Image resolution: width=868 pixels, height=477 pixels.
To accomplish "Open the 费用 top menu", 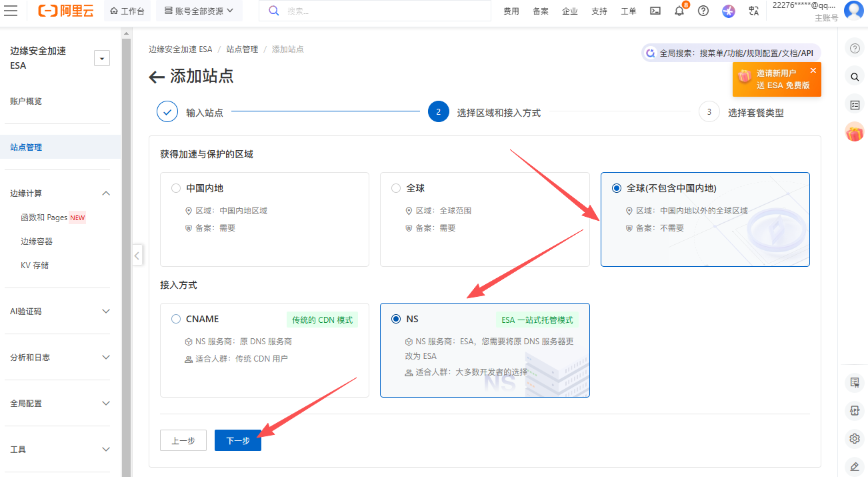I will (x=511, y=11).
